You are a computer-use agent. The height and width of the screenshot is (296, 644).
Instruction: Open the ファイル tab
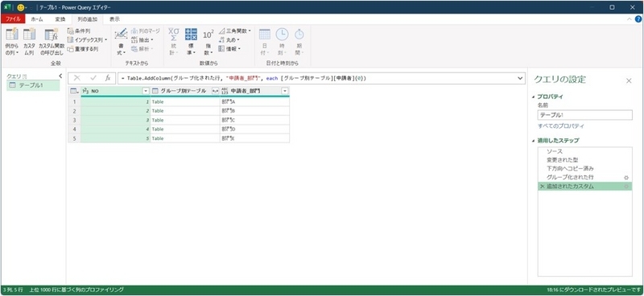13,19
